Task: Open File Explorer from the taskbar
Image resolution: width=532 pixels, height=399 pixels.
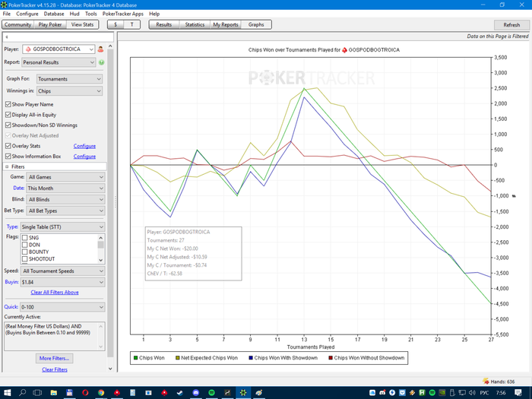Action: (54, 393)
